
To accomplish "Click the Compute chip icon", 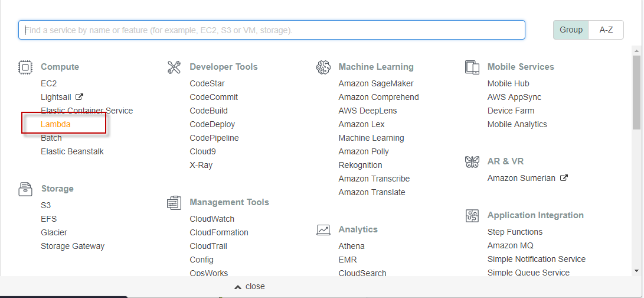I will [x=25, y=67].
